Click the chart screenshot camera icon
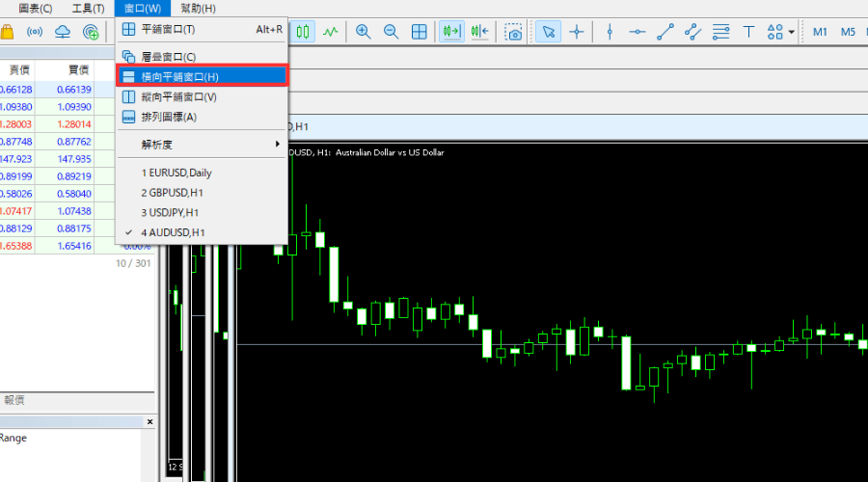The width and height of the screenshot is (868, 482). tap(515, 32)
